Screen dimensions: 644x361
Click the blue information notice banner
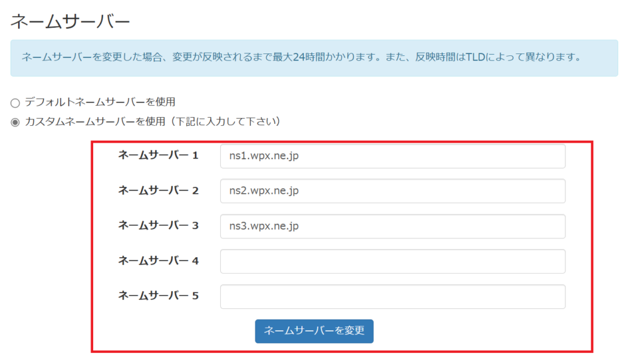point(314,58)
